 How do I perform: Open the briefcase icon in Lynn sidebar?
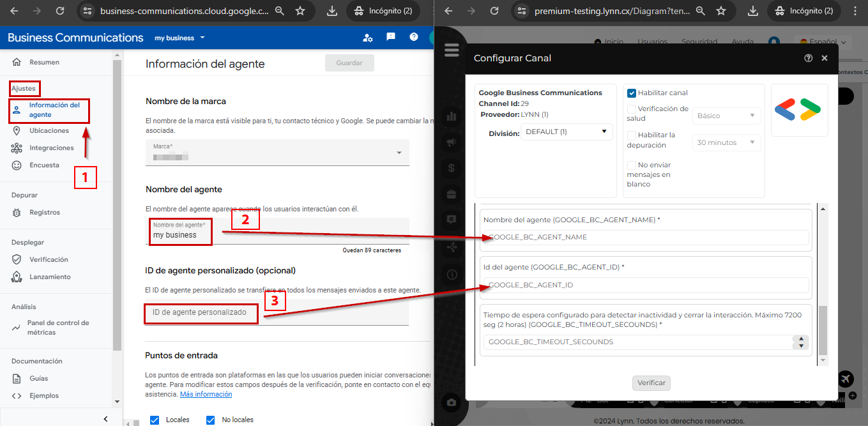point(452,194)
